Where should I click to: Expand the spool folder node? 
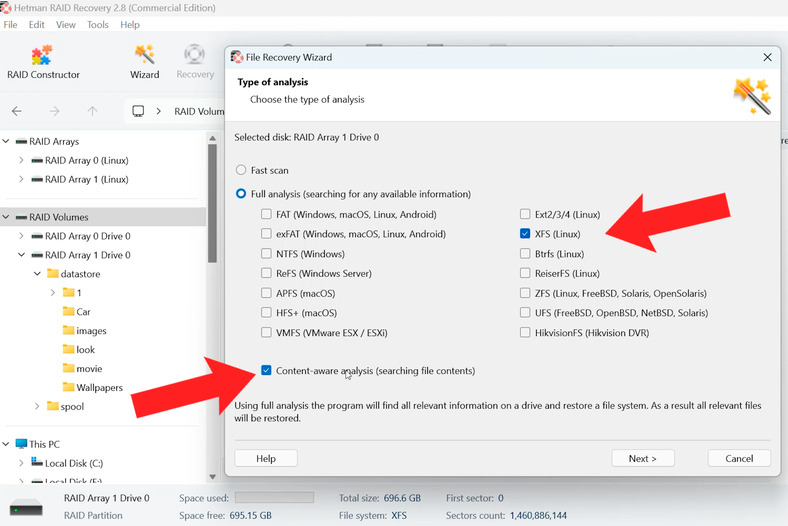pos(37,406)
